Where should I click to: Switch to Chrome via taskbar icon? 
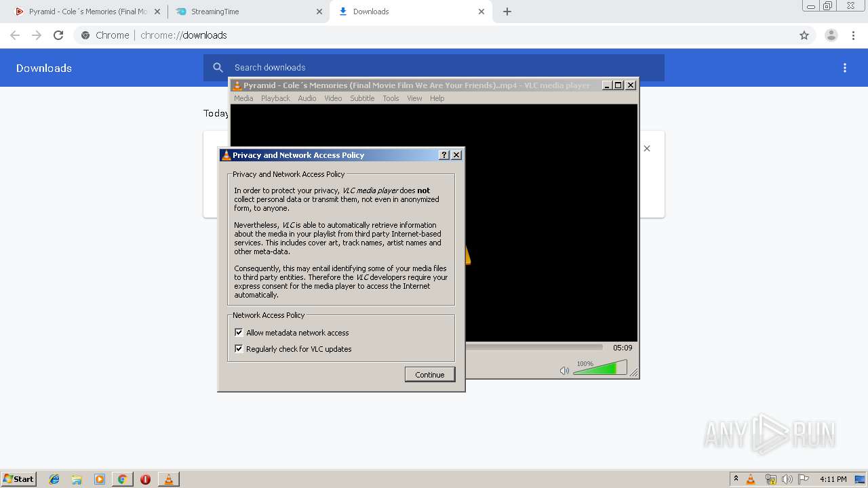click(123, 479)
